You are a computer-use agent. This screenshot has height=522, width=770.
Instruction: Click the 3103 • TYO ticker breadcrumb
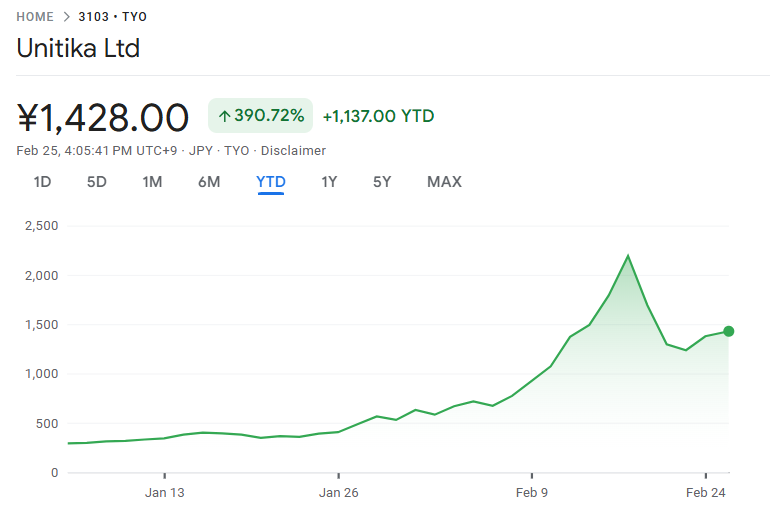112,17
